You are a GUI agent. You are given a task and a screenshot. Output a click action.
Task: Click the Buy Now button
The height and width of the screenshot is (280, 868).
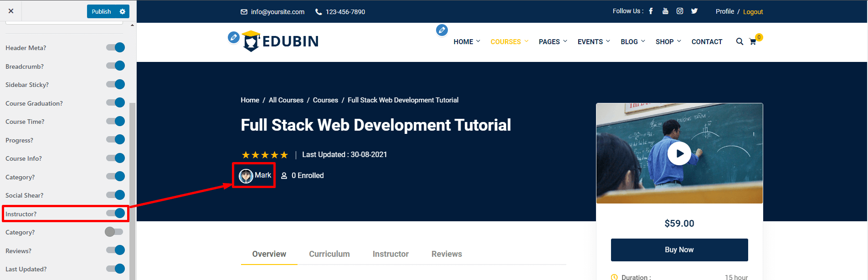pos(679,249)
